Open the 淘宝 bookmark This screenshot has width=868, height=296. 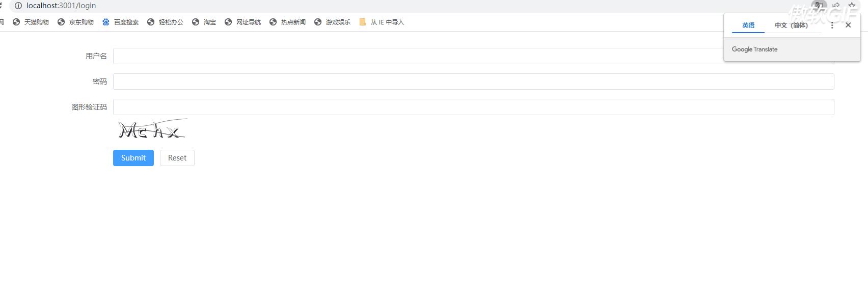pyautogui.click(x=204, y=22)
